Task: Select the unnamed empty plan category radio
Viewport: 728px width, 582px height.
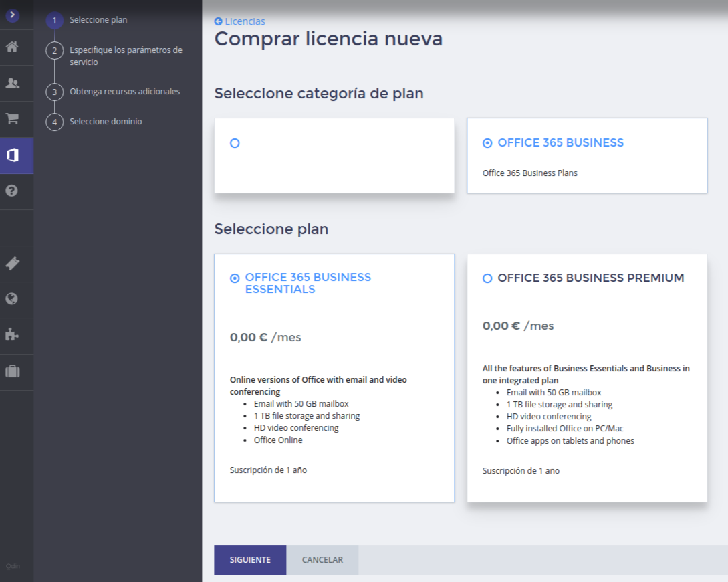Action: (235, 144)
